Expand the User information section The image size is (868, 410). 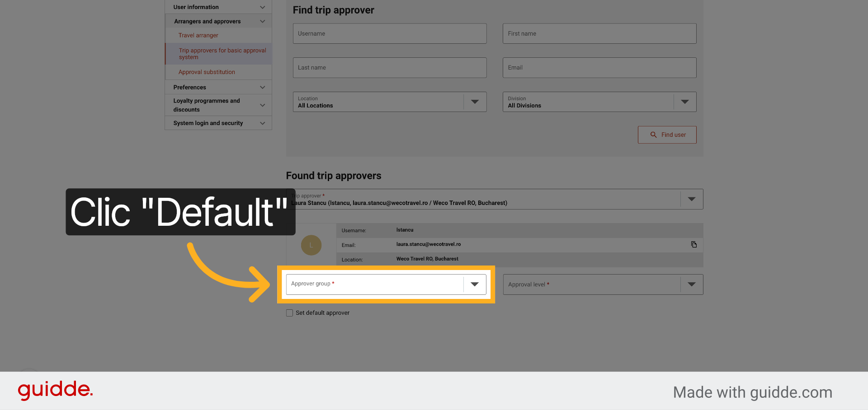218,7
